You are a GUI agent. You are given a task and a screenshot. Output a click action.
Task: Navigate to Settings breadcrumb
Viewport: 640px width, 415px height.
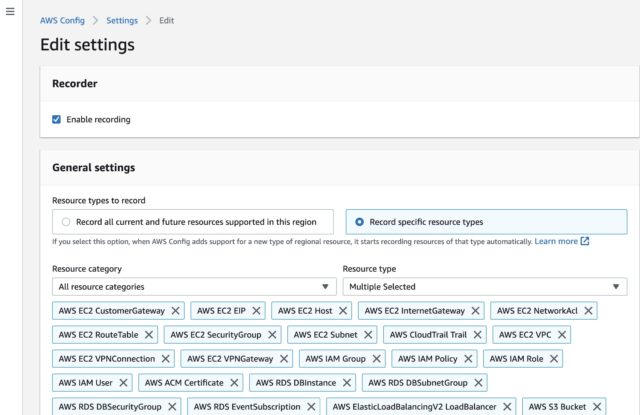122,20
